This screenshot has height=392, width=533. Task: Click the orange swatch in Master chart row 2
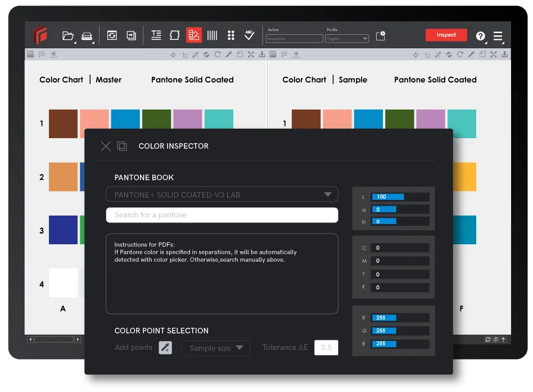coord(63,177)
